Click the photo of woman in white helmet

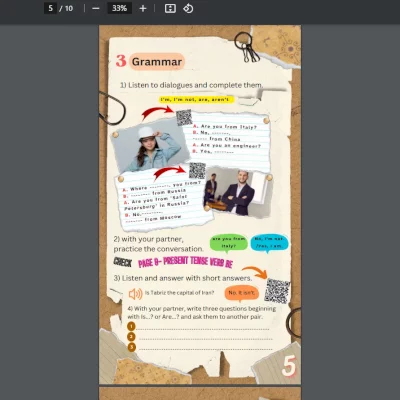click(150, 146)
